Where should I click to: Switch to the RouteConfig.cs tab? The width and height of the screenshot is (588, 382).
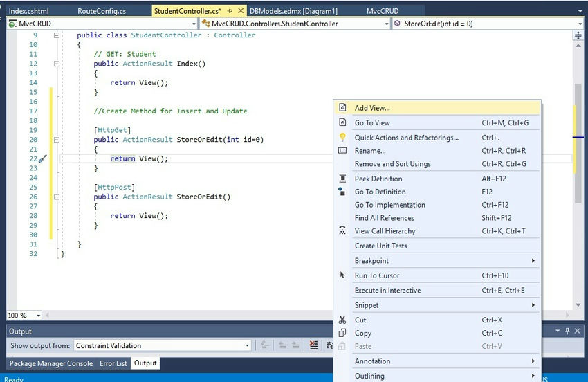pyautogui.click(x=102, y=11)
